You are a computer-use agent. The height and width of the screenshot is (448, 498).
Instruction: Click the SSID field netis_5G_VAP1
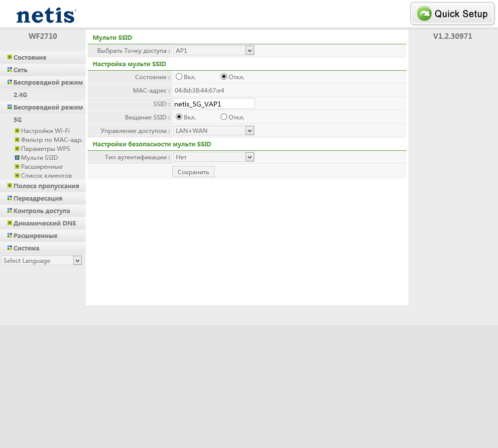pyautogui.click(x=214, y=104)
